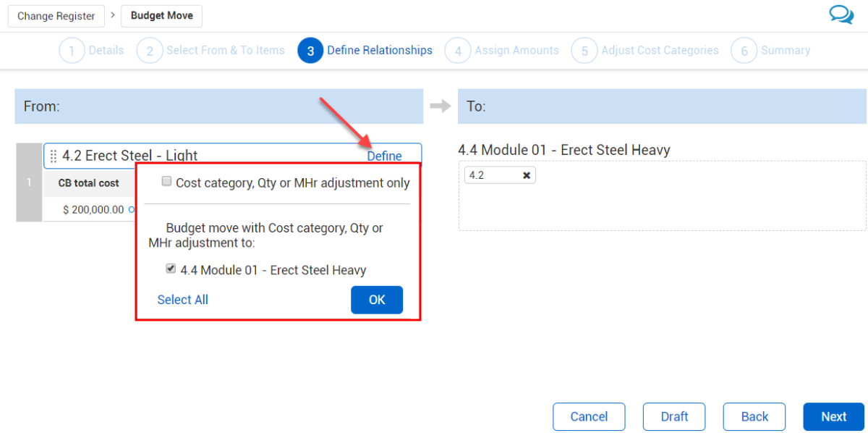This screenshot has height=433, width=868.
Task: Open the Define relationship dropdown
Action: click(384, 156)
